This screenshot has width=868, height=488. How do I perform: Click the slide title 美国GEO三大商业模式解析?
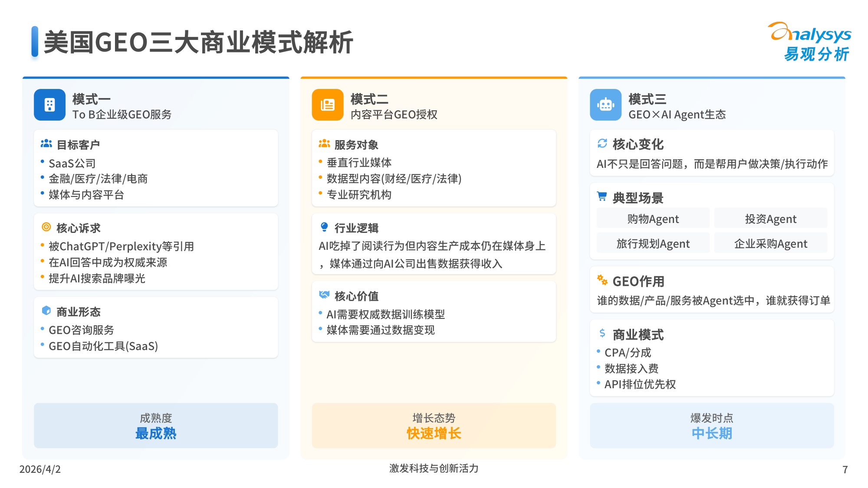coord(198,42)
